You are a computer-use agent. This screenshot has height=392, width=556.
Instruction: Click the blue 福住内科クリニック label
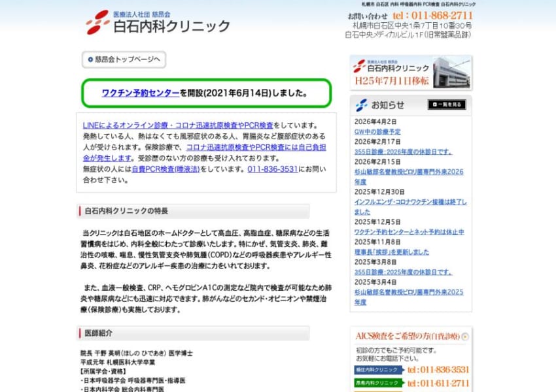click(x=379, y=370)
